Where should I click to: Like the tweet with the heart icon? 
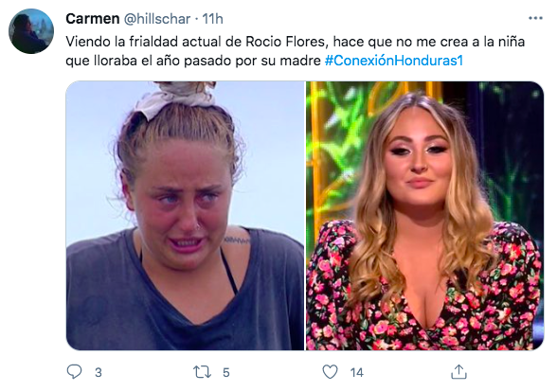click(x=330, y=372)
